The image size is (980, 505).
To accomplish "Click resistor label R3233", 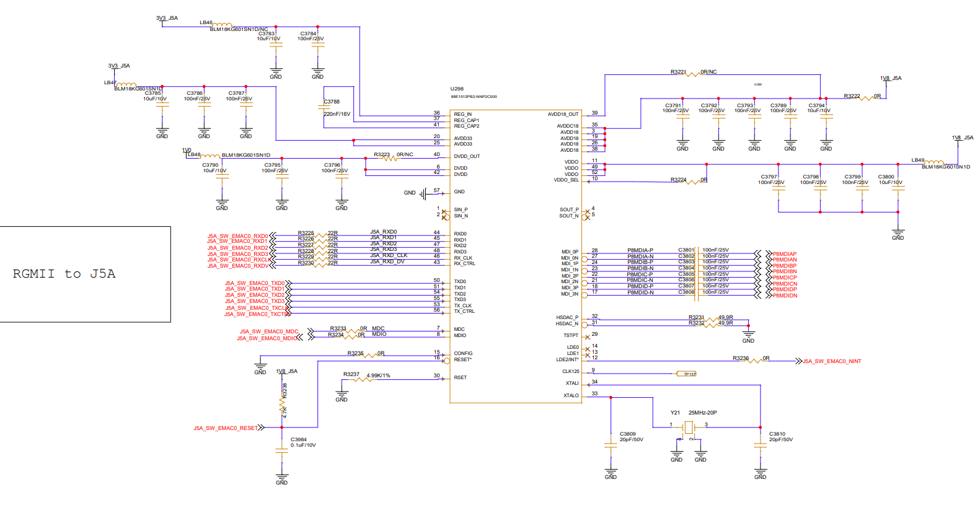I will pos(338,328).
